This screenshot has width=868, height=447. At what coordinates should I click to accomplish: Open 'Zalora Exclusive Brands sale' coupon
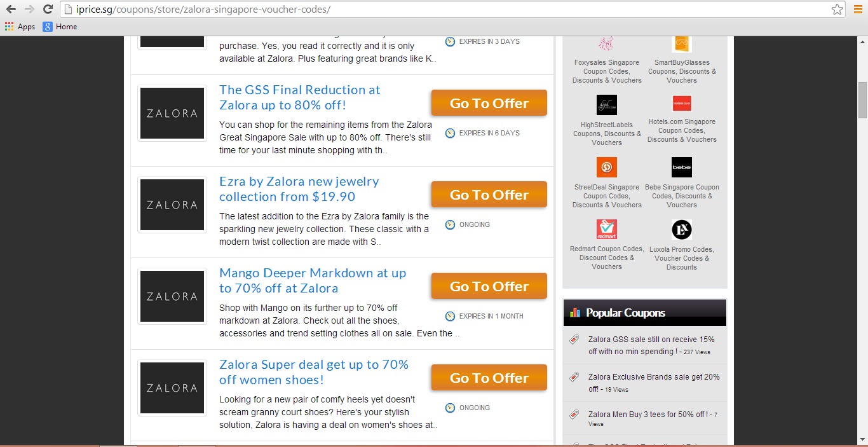pos(654,383)
